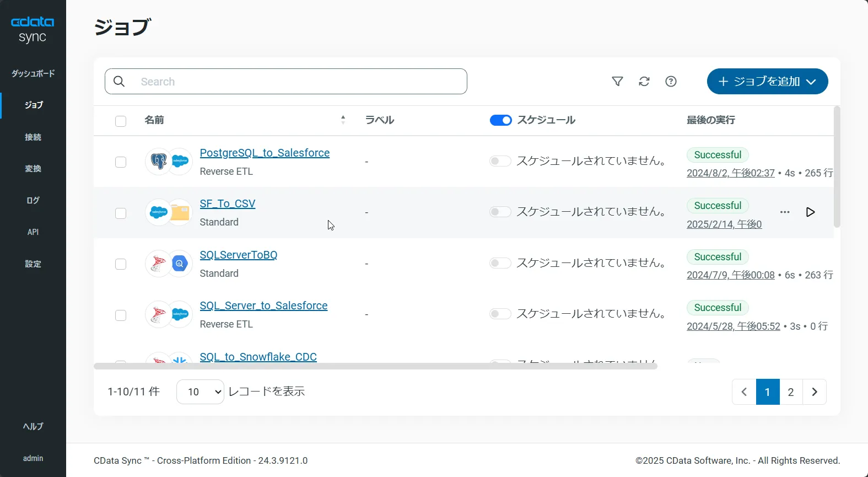This screenshot has height=477, width=868.
Task: Click the search magnifier icon
Action: 119,82
